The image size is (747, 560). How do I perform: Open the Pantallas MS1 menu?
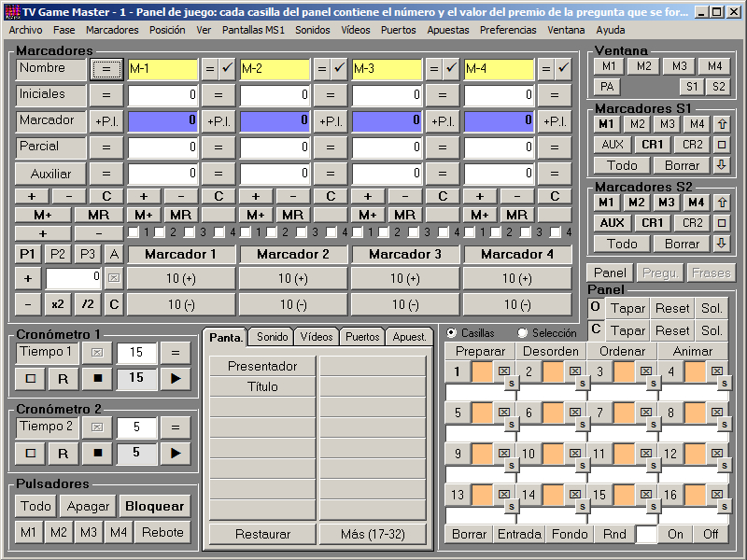click(x=253, y=30)
